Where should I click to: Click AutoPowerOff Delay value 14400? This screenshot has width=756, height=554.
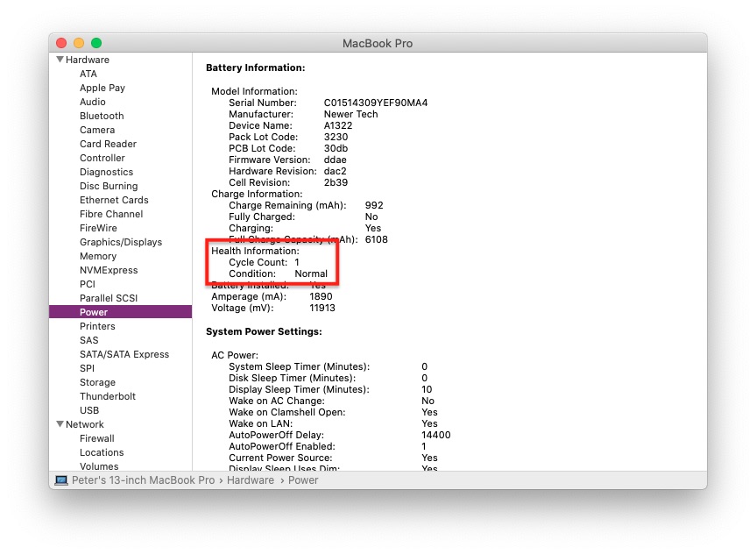(436, 435)
